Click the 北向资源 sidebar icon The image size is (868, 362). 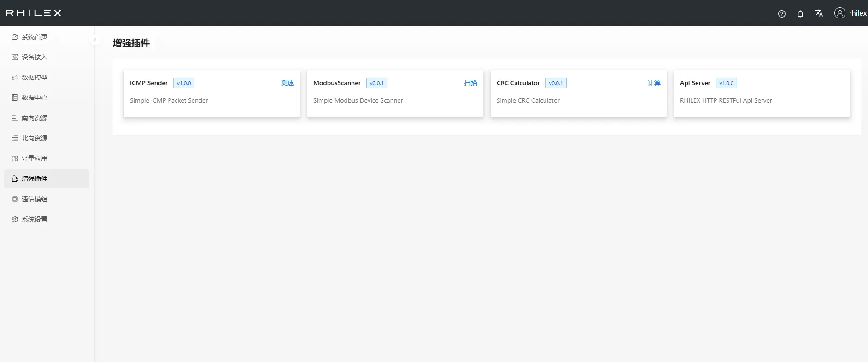15,138
